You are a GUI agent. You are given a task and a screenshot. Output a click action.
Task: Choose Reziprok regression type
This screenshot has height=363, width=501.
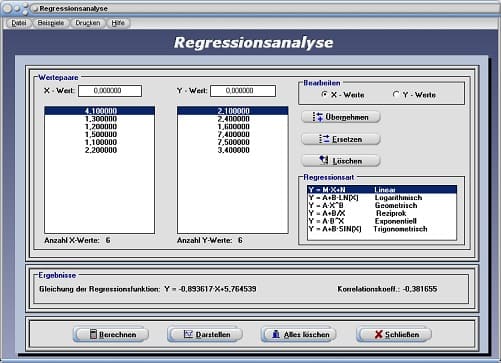(382, 213)
